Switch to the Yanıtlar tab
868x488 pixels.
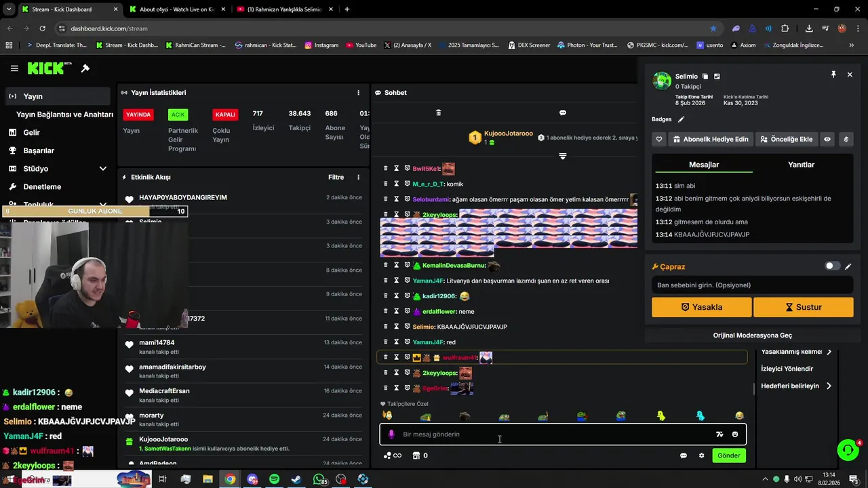click(x=801, y=165)
